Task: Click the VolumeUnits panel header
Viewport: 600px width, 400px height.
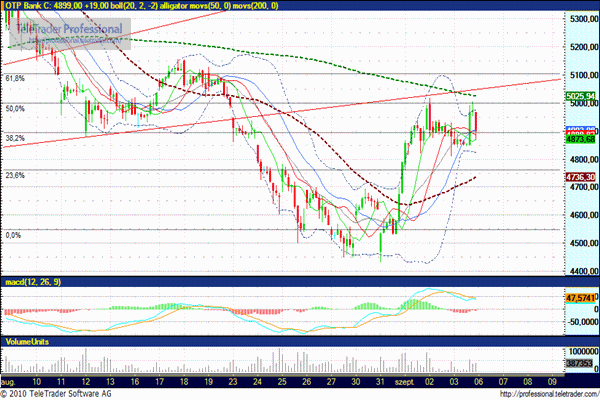Action: pyautogui.click(x=26, y=342)
